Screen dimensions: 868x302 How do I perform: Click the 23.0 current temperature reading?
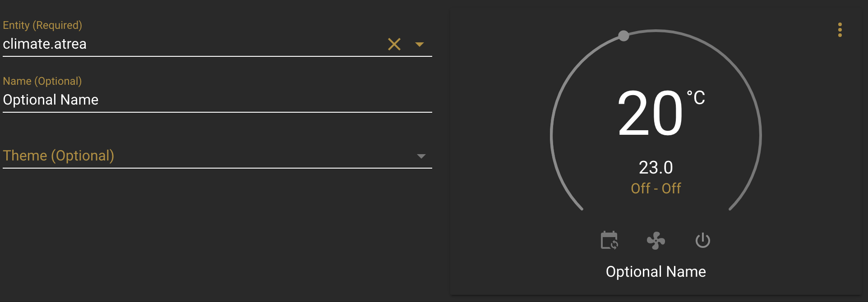656,168
